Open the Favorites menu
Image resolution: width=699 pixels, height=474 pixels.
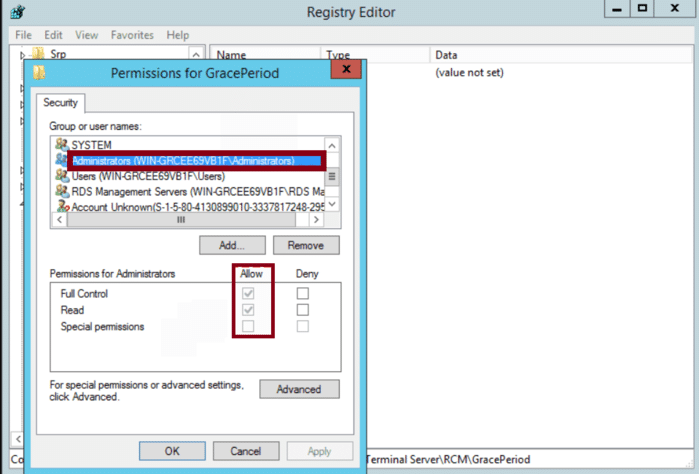click(132, 35)
